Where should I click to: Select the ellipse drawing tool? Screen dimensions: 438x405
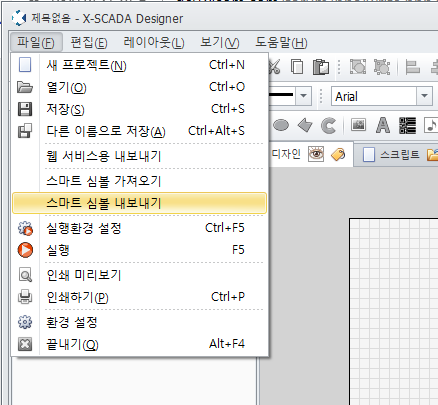[x=281, y=126]
